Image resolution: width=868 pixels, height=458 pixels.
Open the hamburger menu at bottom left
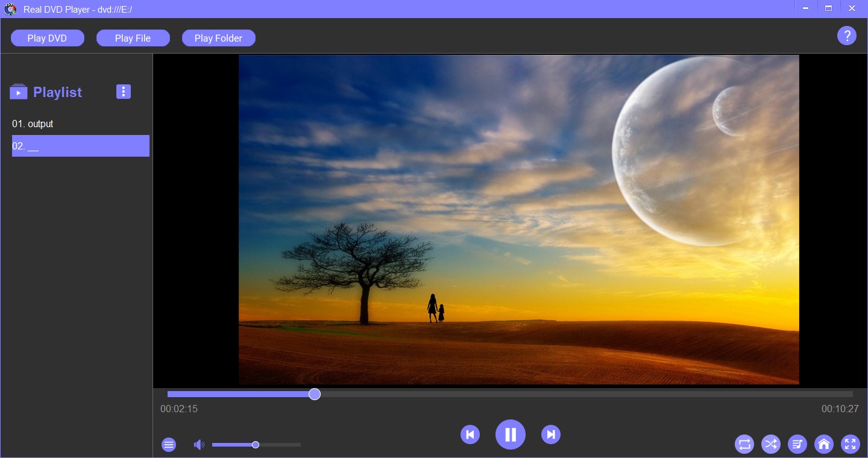[169, 445]
